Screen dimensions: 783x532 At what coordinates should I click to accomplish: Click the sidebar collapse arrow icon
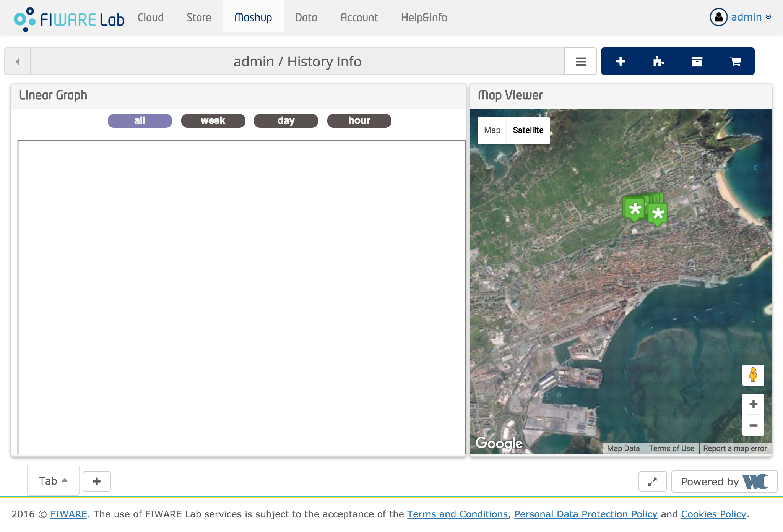(x=18, y=60)
